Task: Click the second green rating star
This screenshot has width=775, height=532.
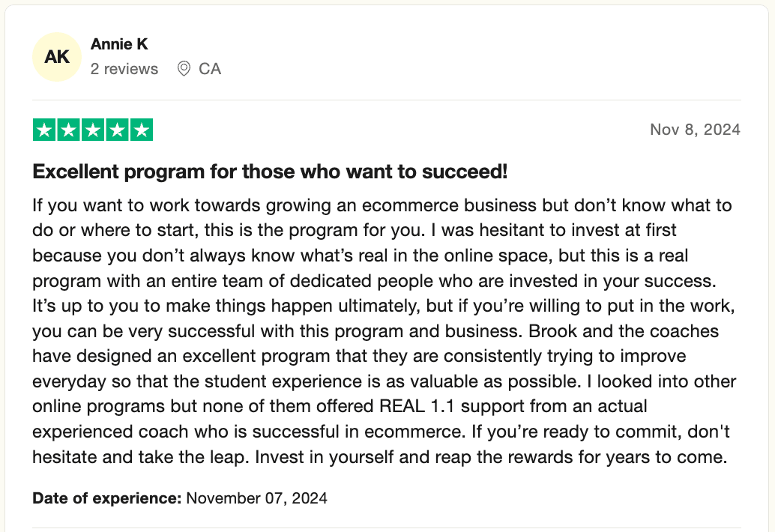Action: [68, 130]
